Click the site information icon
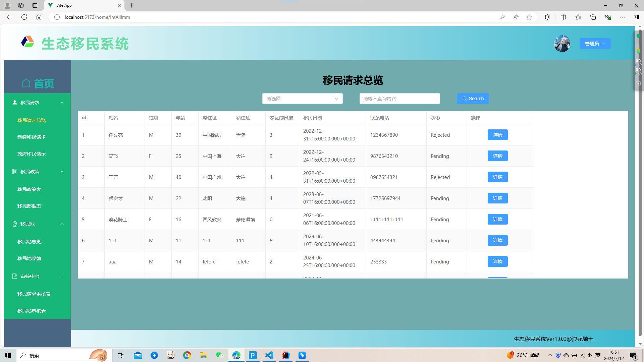The height and width of the screenshot is (362, 644). point(57,17)
